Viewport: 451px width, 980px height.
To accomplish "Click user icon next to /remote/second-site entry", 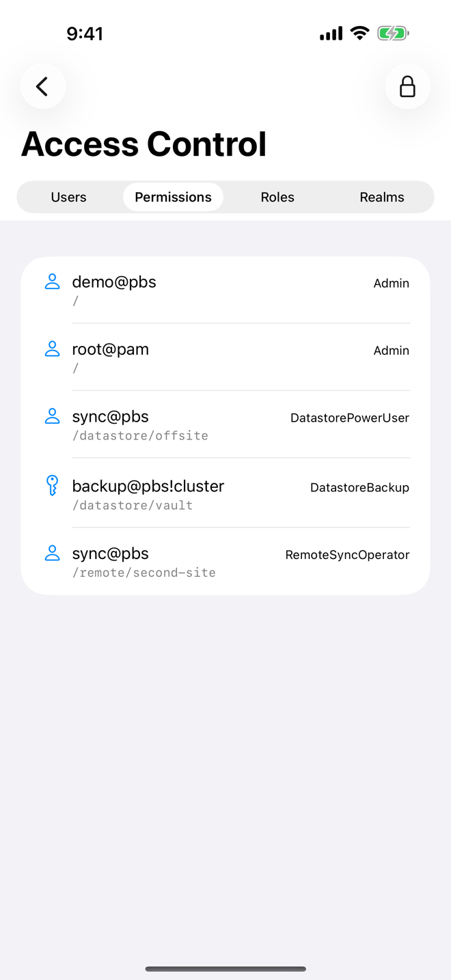I will 52,554.
